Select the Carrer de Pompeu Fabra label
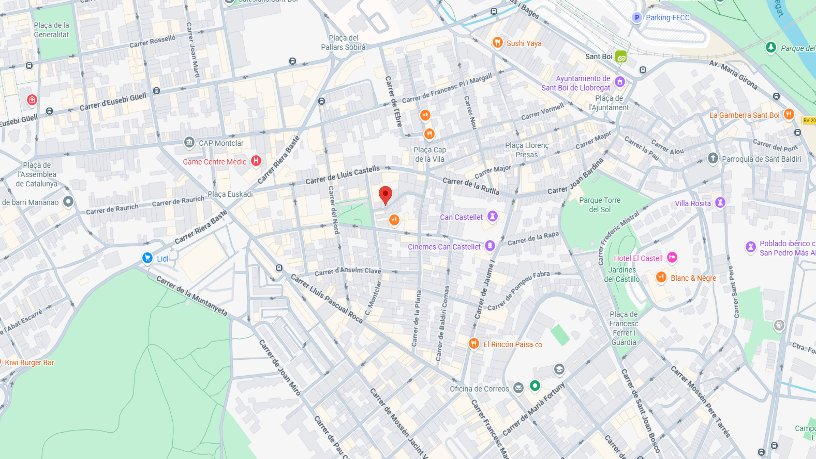This screenshot has height=459, width=816. pos(518,290)
